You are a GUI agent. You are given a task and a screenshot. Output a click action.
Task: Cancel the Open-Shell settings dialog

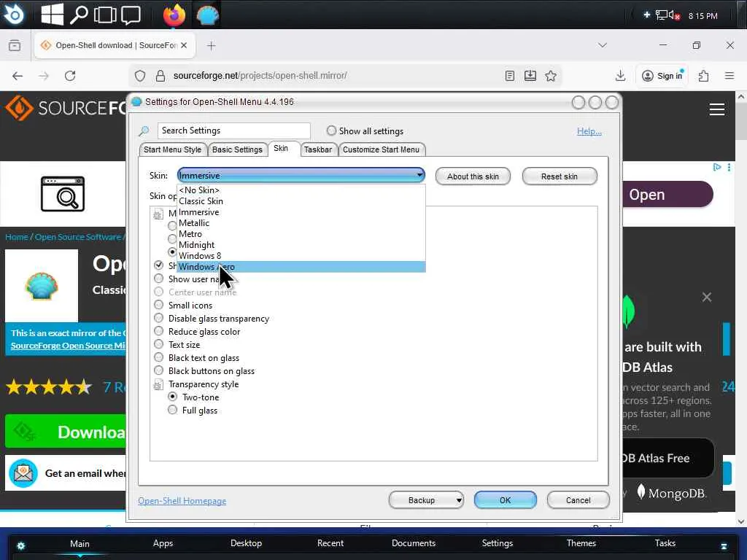578,500
